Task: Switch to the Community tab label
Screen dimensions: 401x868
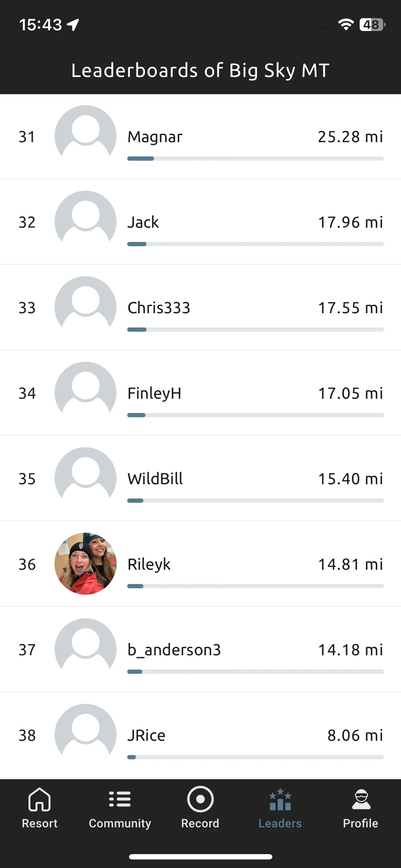Action: point(120,824)
